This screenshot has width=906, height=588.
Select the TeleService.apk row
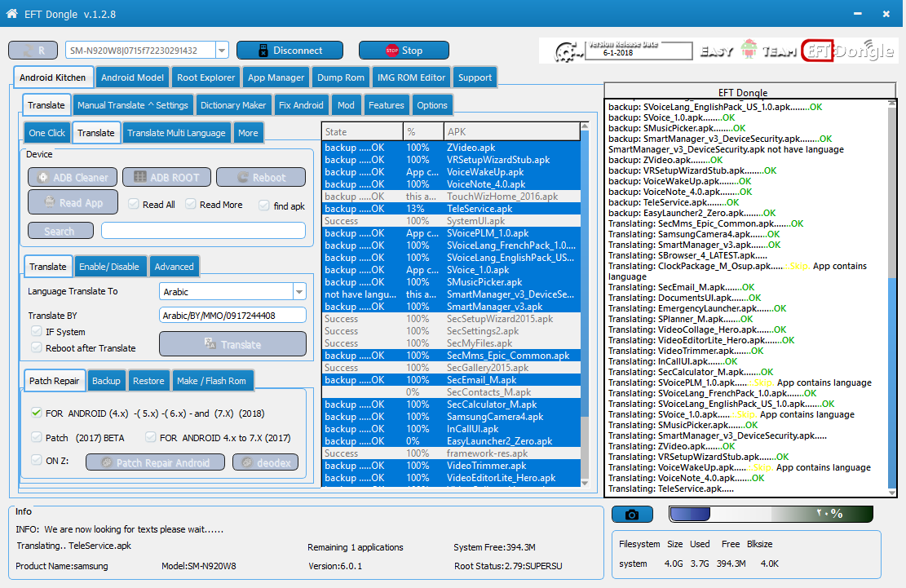(451, 209)
